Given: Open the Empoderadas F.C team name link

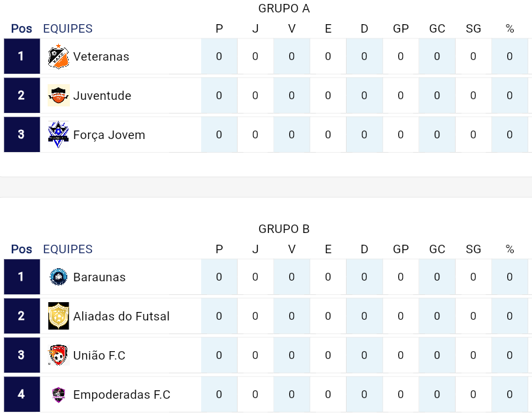Looking at the screenshot, I should pyautogui.click(x=121, y=394).
